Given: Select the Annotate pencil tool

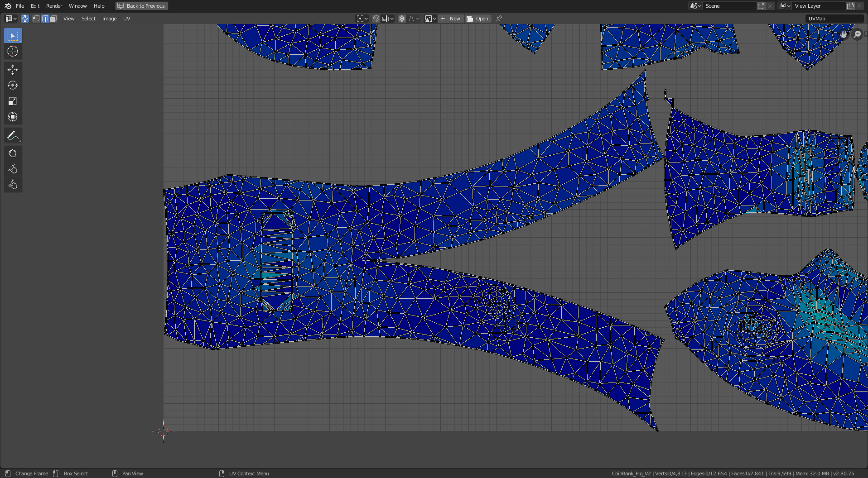Looking at the screenshot, I should [x=13, y=135].
